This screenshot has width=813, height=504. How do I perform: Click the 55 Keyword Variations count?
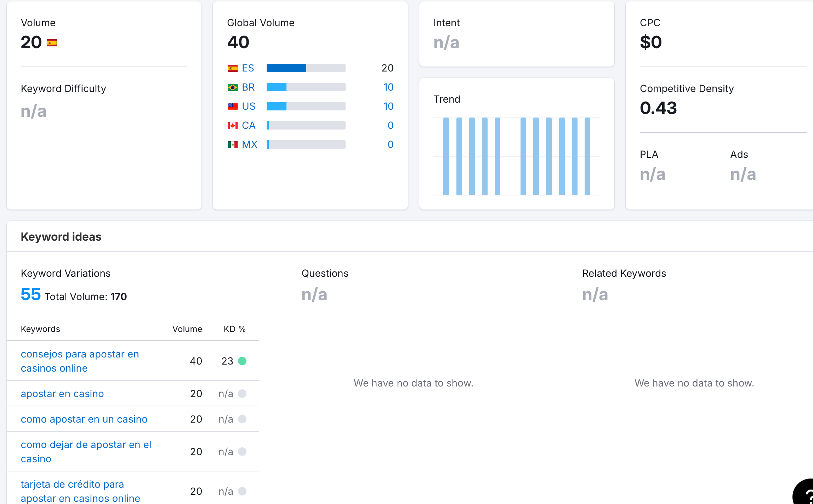[31, 294]
